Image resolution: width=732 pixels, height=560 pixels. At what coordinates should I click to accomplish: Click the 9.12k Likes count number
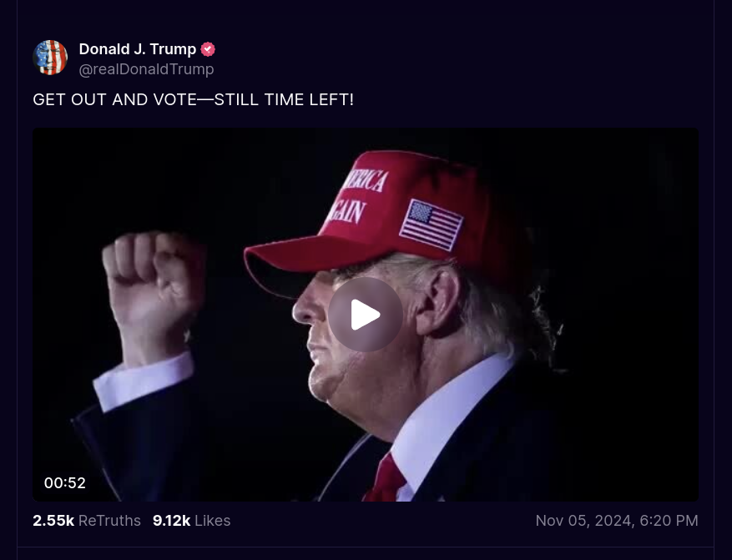pos(171,521)
